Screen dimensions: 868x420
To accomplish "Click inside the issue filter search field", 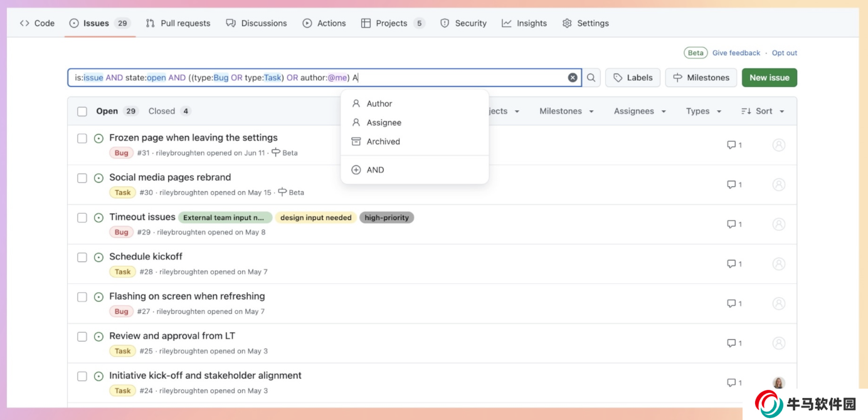I will tap(458, 78).
